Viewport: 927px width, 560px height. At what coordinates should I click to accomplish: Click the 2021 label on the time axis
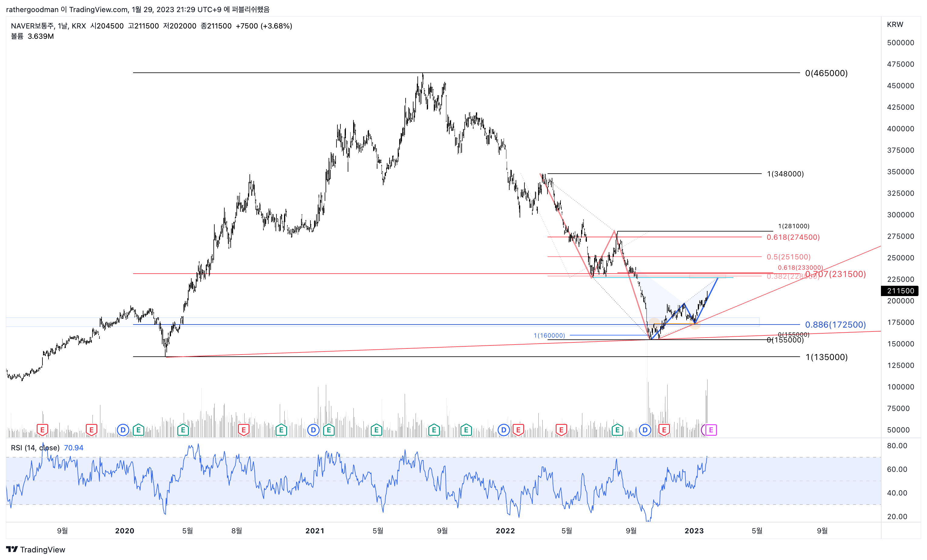315,531
